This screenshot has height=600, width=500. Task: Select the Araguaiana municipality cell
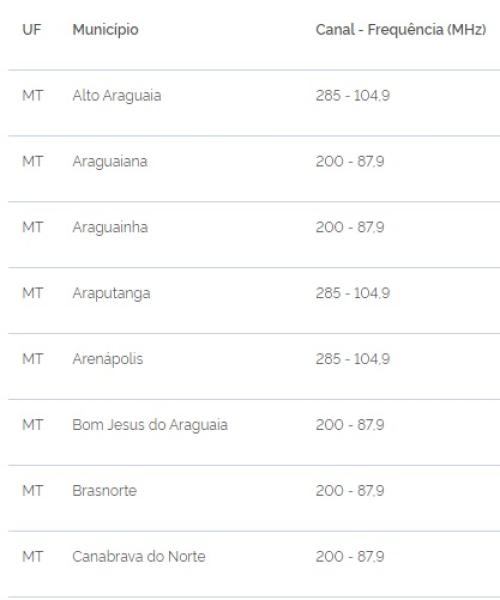tap(110, 161)
